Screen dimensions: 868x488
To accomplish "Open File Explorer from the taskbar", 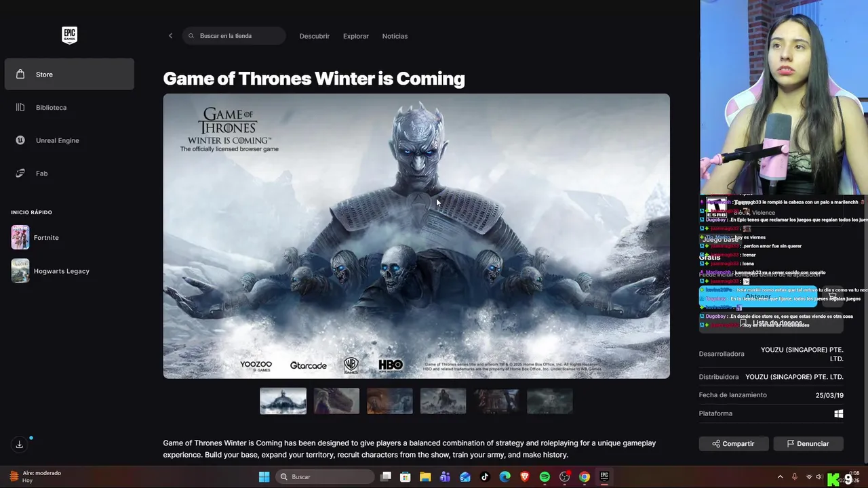I will click(x=425, y=477).
